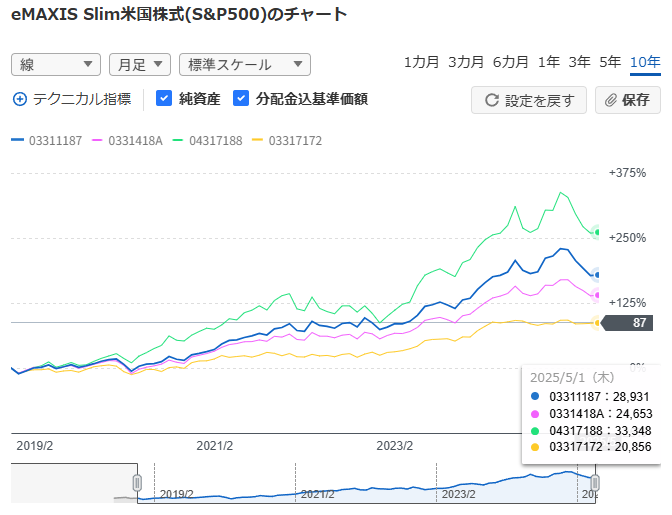
Task: Click the +250% axis label
Action: pos(627,238)
